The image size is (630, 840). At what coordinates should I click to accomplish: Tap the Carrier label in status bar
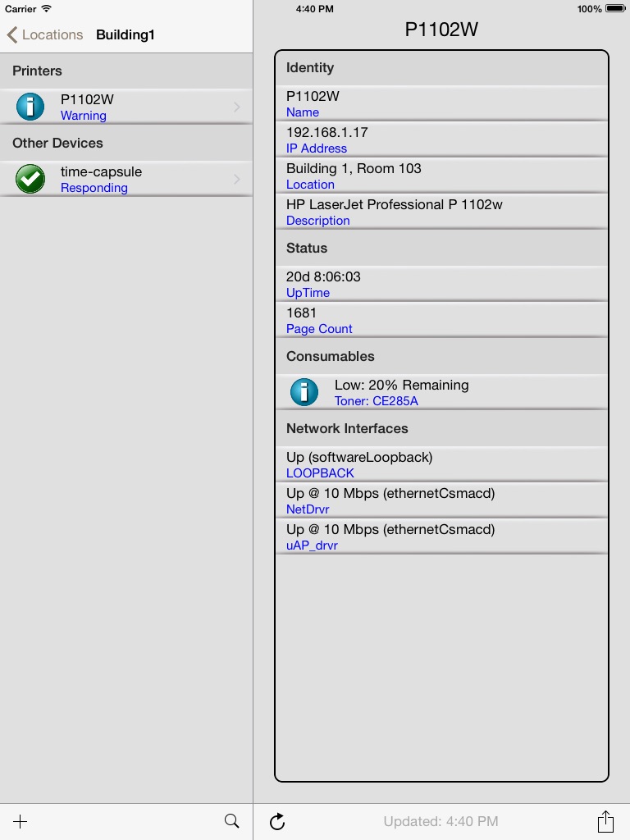coord(21,9)
